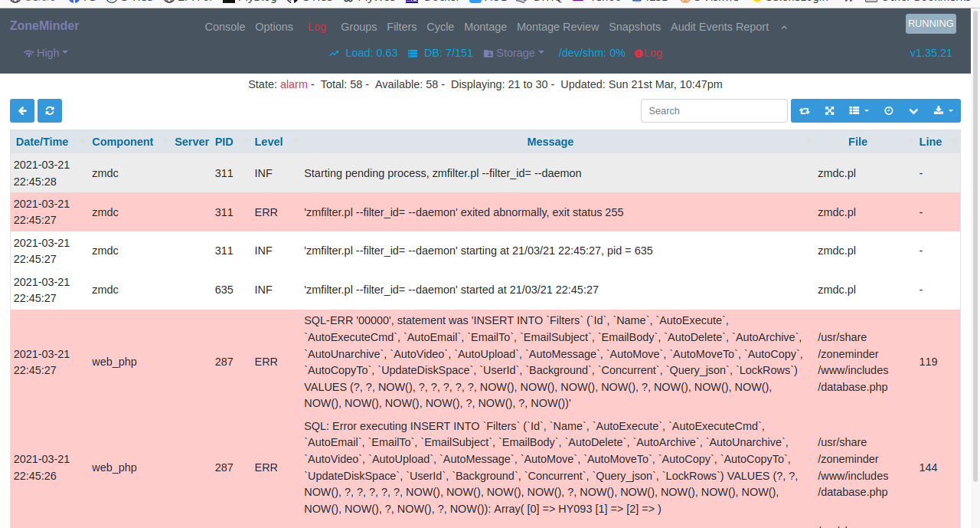This screenshot has height=528, width=980.
Task: Click the back arrow button
Action: point(22,110)
